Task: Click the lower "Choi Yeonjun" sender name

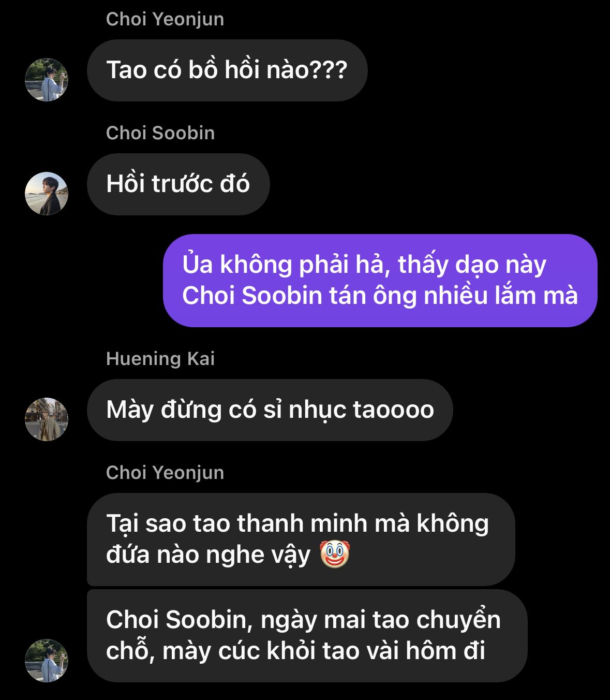Action: click(x=165, y=473)
